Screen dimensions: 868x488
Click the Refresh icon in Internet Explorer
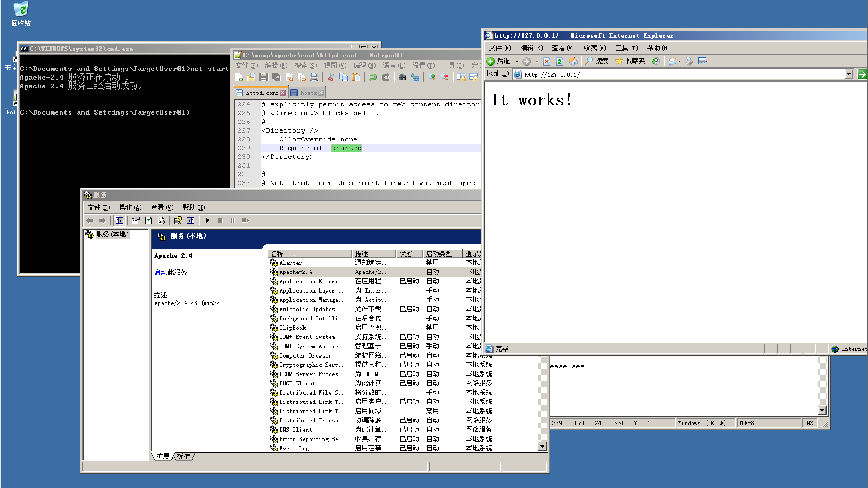[x=560, y=61]
